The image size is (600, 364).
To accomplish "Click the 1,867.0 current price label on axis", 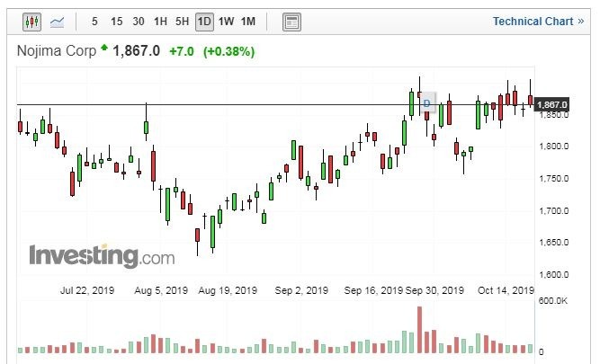I will click(551, 105).
